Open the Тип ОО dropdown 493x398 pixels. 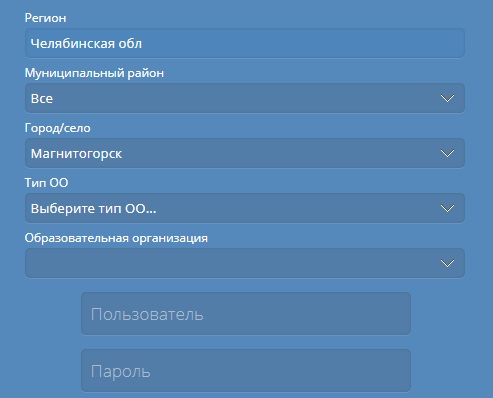[245, 208]
